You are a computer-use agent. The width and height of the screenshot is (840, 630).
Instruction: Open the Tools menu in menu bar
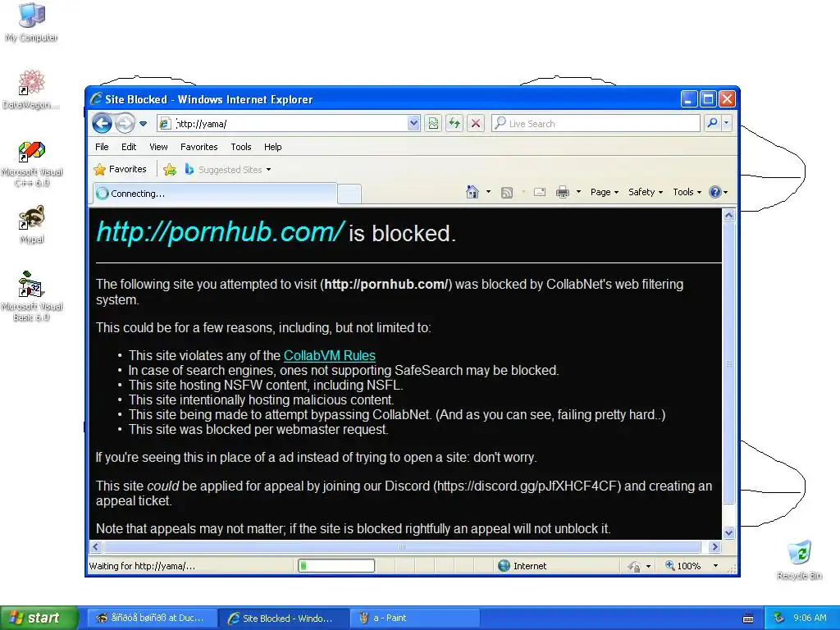(241, 147)
